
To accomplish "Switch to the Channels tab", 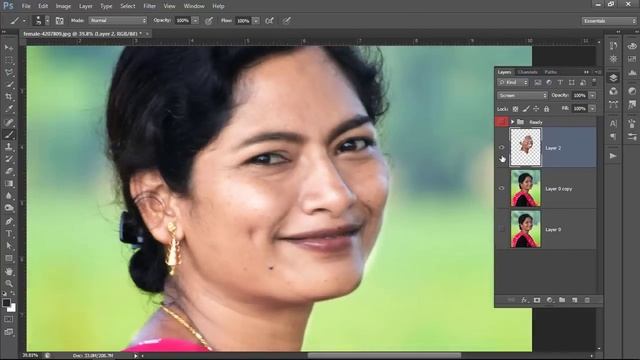I will point(527,72).
